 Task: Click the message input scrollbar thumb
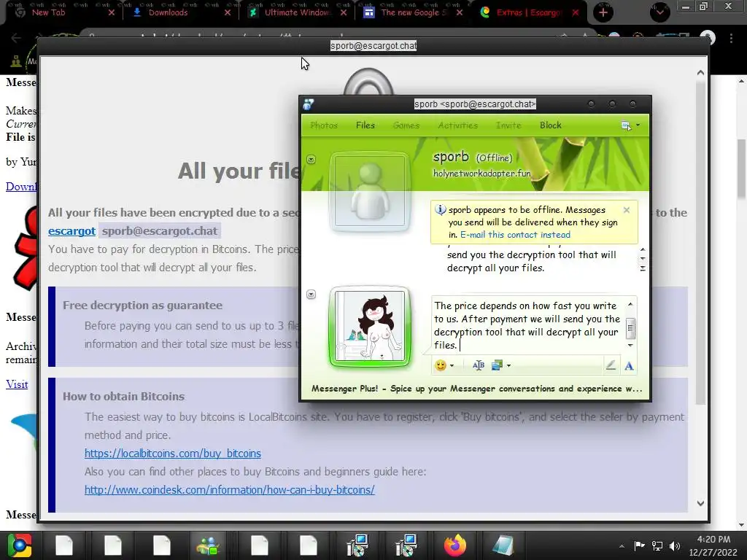[x=630, y=327]
